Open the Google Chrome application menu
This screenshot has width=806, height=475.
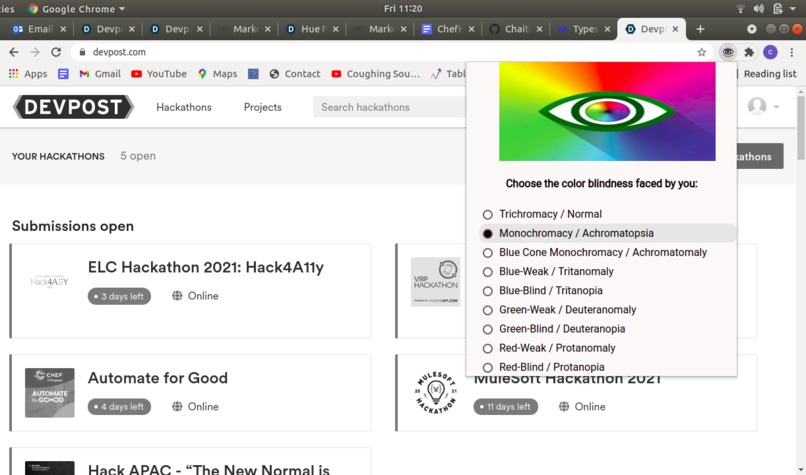click(x=77, y=9)
